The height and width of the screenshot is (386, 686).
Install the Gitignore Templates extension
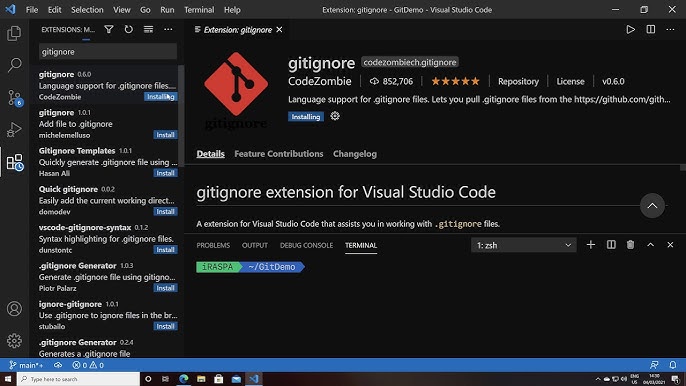pyautogui.click(x=165, y=173)
